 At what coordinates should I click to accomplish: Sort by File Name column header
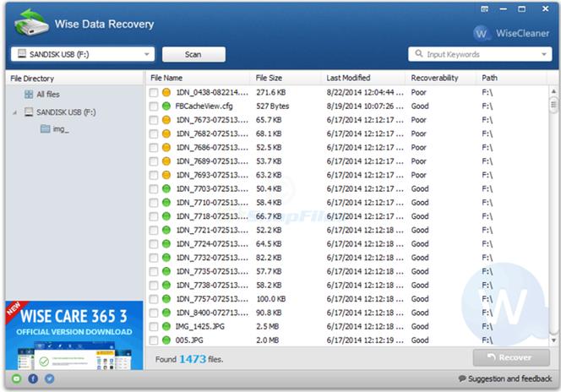tap(198, 78)
